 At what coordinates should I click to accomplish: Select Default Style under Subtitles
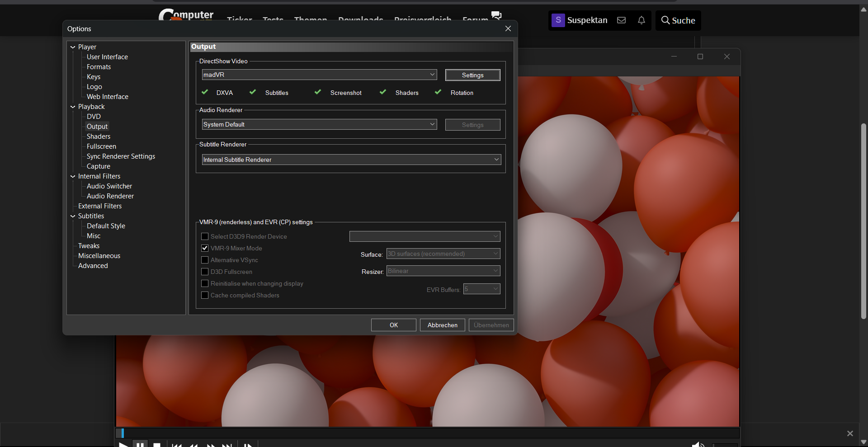106,226
